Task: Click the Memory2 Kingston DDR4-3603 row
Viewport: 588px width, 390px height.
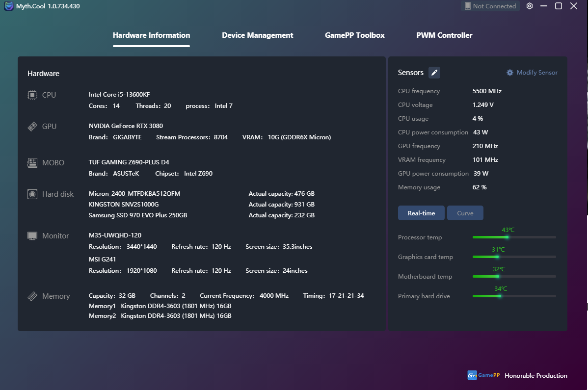Action: 160,316
